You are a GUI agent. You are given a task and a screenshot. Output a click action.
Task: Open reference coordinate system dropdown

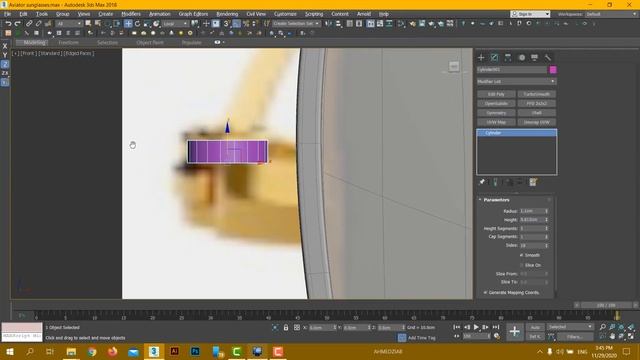[175, 24]
